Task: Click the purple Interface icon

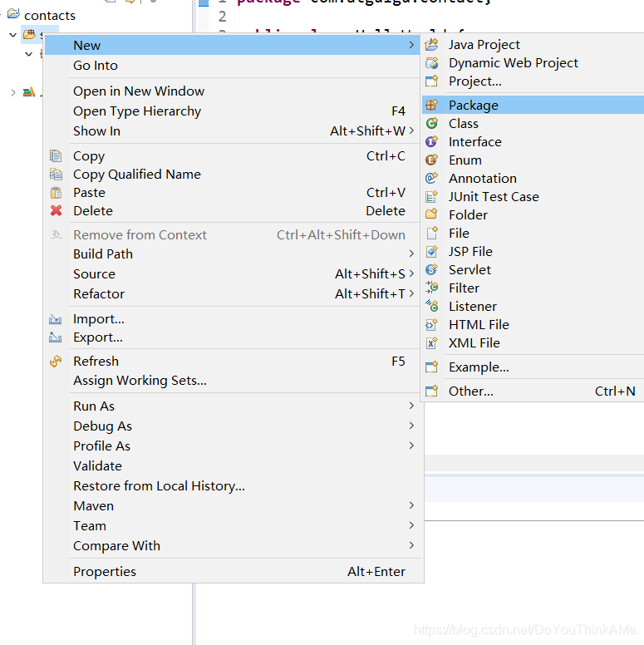Action: coord(431,142)
